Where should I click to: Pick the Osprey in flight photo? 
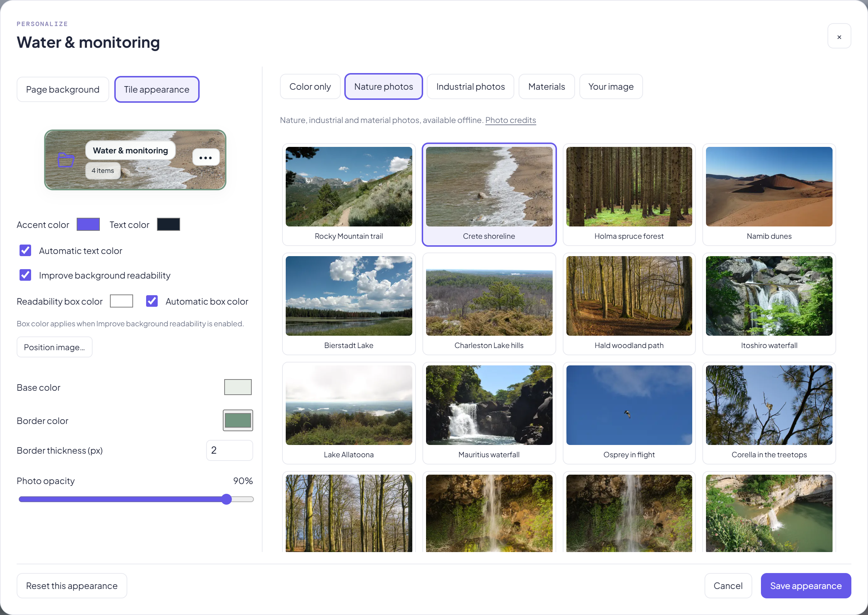click(x=629, y=413)
